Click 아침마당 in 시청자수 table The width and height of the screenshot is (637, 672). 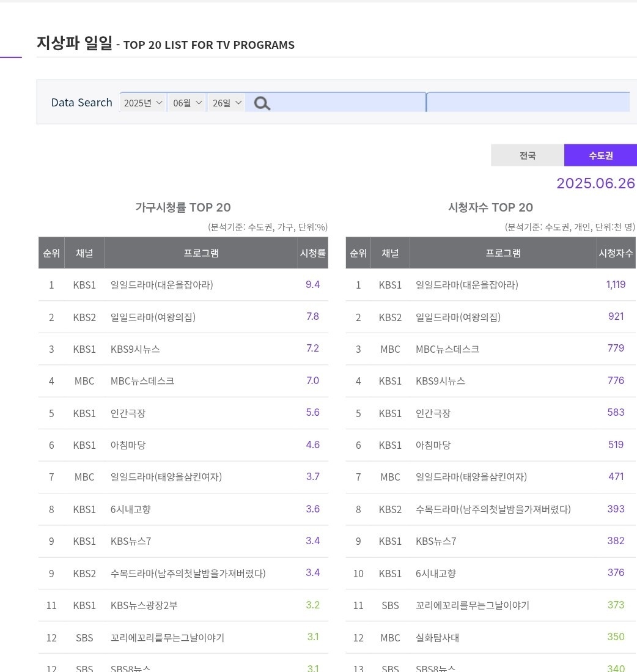pyautogui.click(x=433, y=445)
